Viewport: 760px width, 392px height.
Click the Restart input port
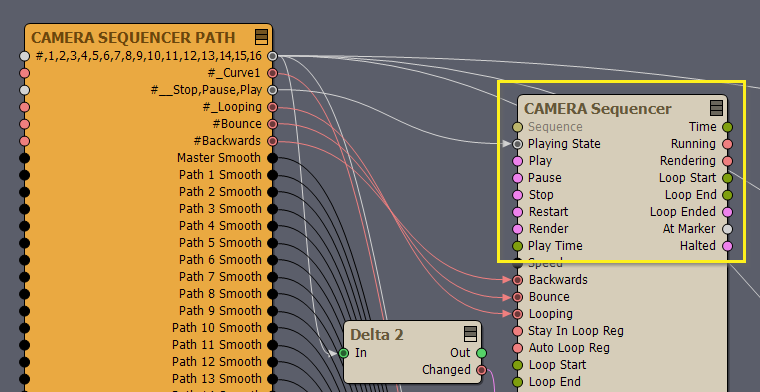point(518,212)
